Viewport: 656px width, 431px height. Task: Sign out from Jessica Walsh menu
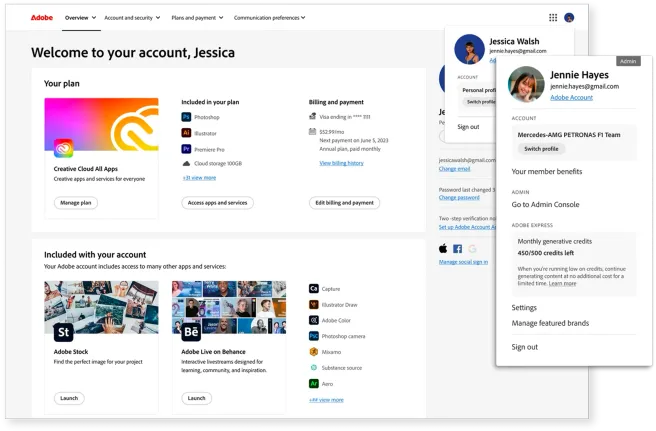point(468,127)
